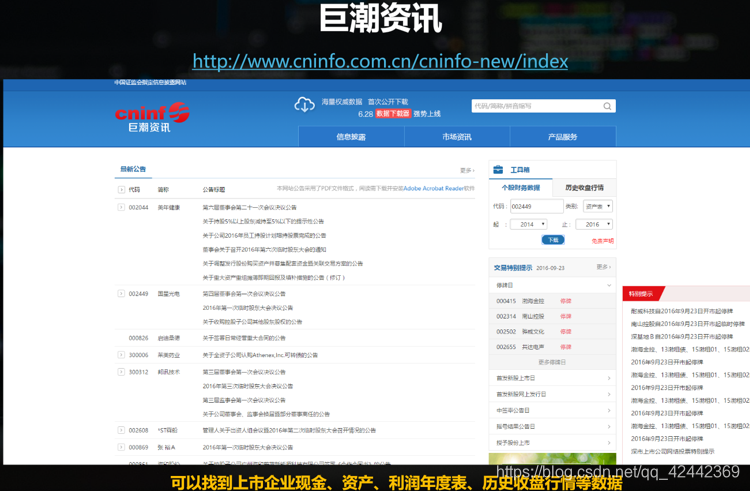Expand the 首发新股上市日 section
Screen dimensions: 750x491
552,378
